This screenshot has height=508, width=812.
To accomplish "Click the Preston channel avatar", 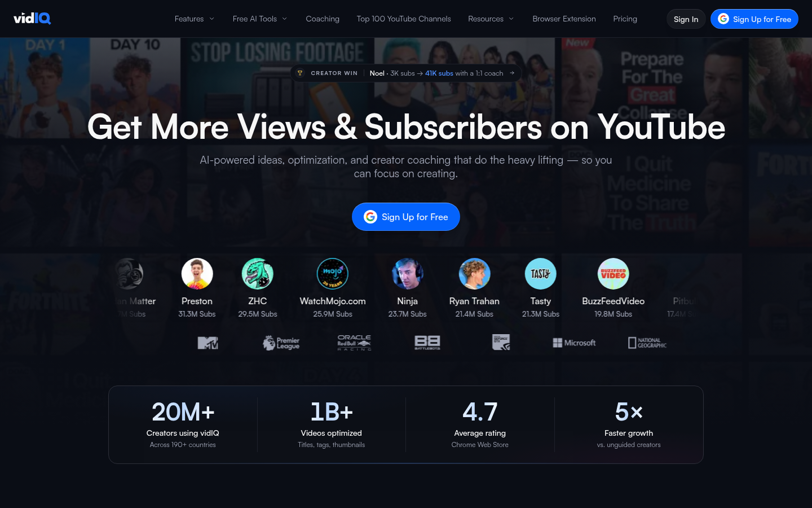I will click(x=197, y=274).
